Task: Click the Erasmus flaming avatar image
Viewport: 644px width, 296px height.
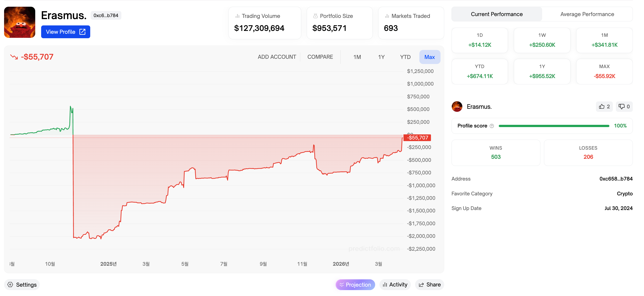Action: tap(20, 22)
